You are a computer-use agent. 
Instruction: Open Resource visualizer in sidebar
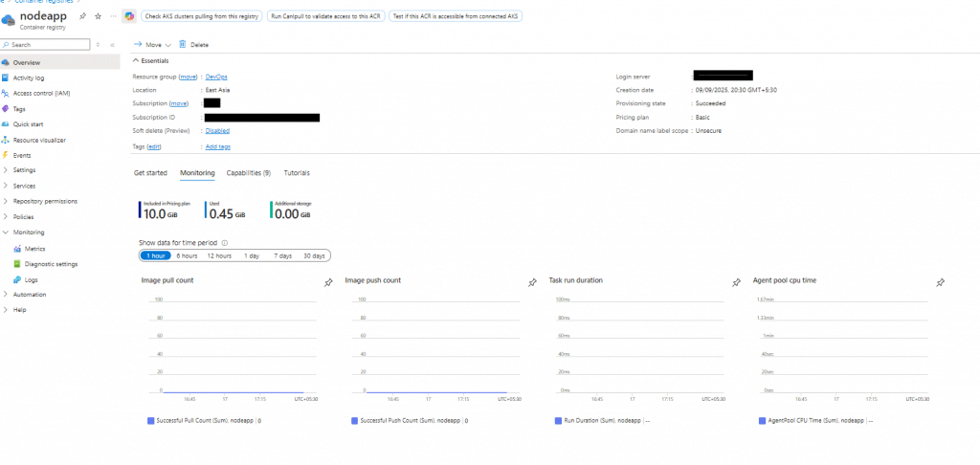point(38,140)
